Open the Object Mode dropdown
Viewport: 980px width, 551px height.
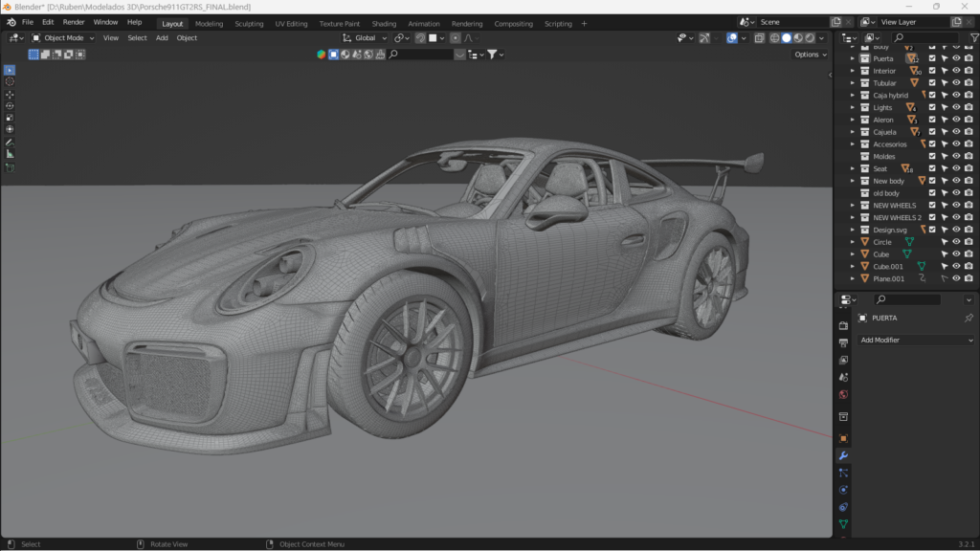click(63, 38)
